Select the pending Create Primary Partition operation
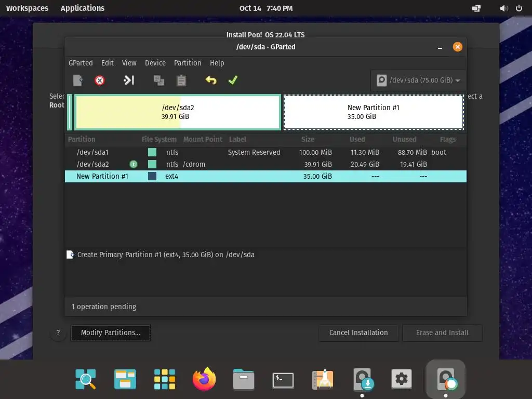 tap(166, 255)
